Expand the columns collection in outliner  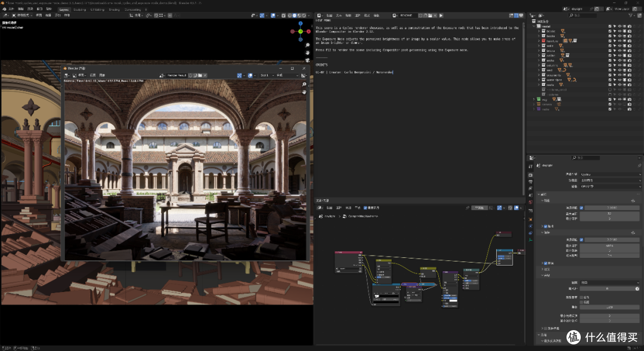click(x=539, y=65)
